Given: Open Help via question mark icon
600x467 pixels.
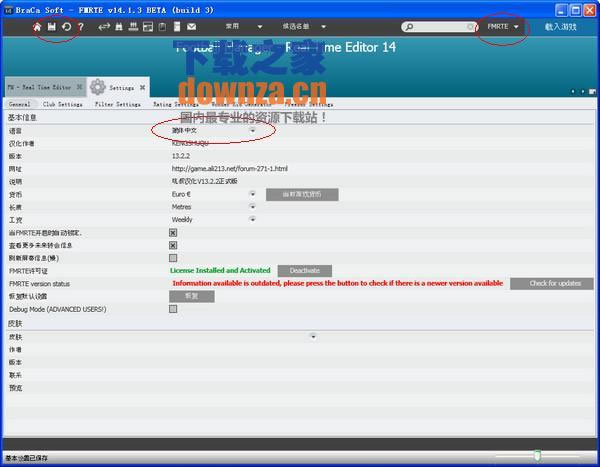Looking at the screenshot, I should pyautogui.click(x=80, y=26).
